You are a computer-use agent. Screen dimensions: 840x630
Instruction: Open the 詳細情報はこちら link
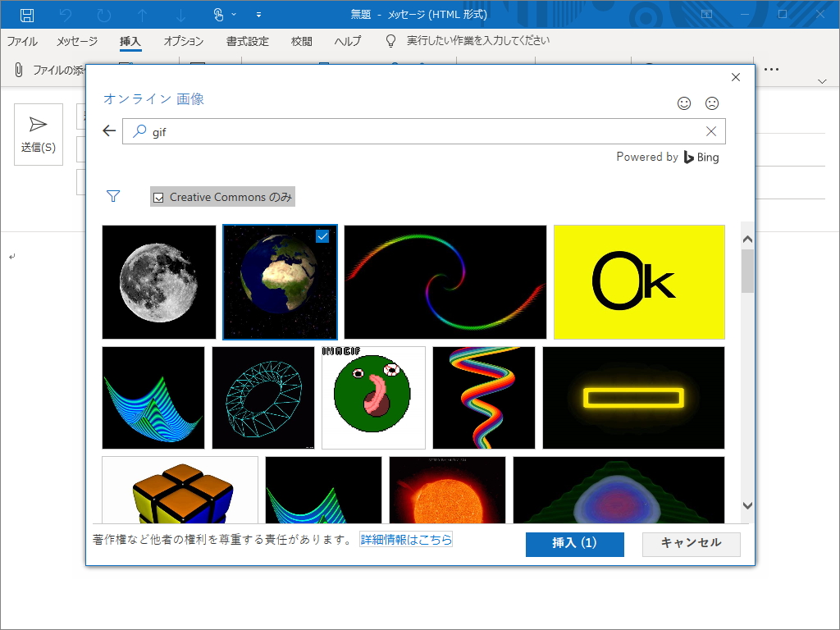tap(406, 539)
